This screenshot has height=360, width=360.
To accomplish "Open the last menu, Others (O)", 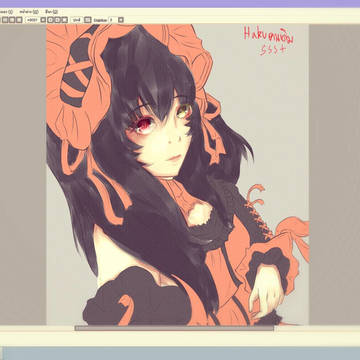I will (52, 12).
